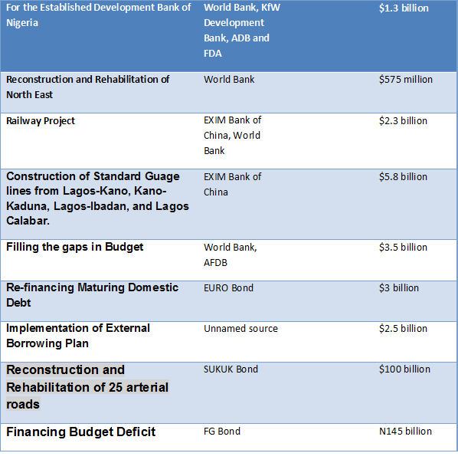Click the '$5.8 billion' amount cell
This screenshot has width=458, height=476.
tap(403, 176)
